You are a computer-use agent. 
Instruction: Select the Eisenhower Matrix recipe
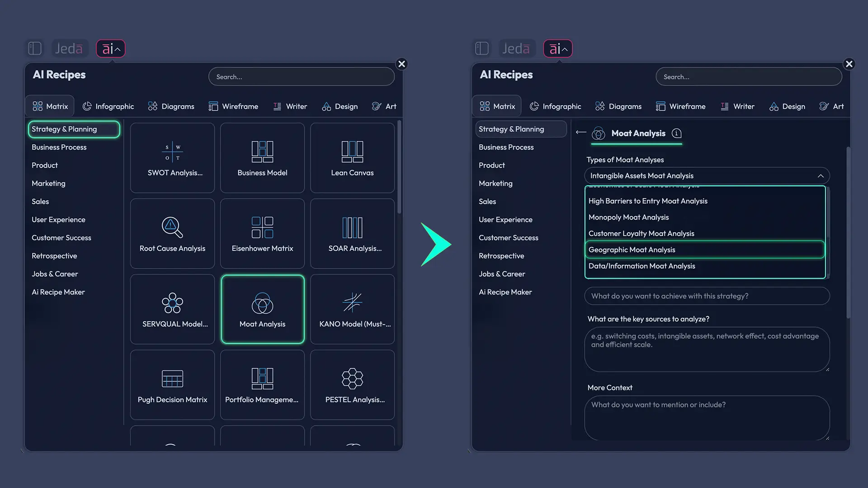[262, 233]
